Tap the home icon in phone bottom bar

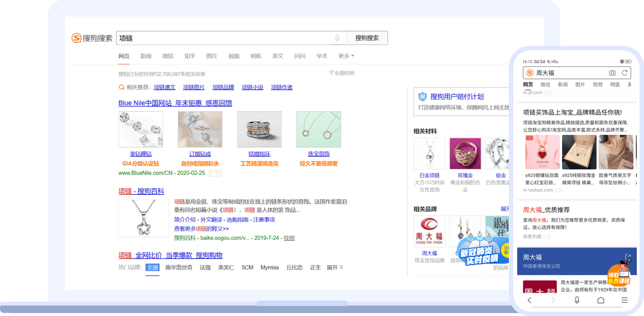(601, 300)
